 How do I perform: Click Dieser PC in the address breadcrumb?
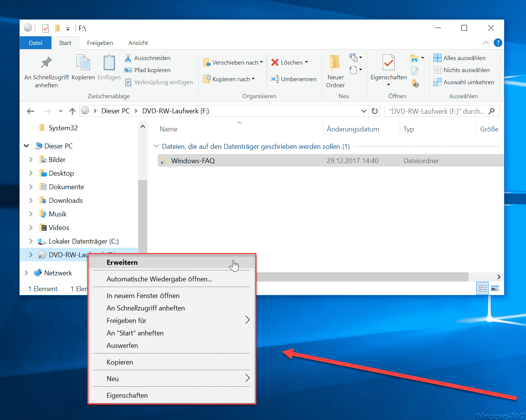pos(115,111)
